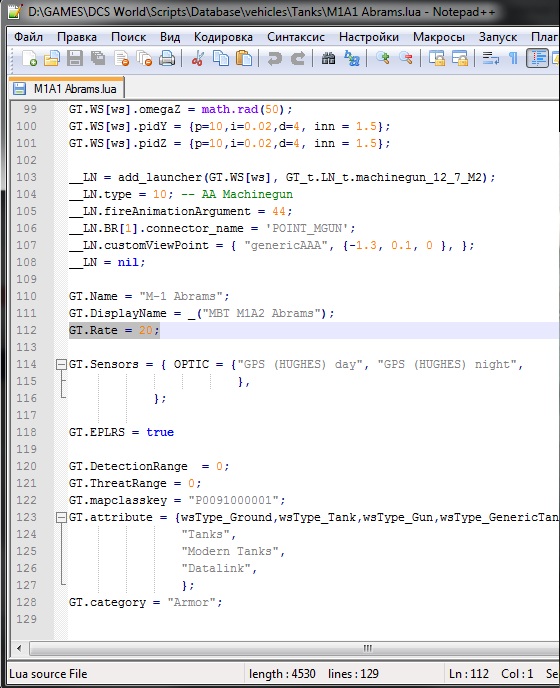Click the text GT.Rate = 20;
Viewport: 560px width, 688px height.
(114, 330)
